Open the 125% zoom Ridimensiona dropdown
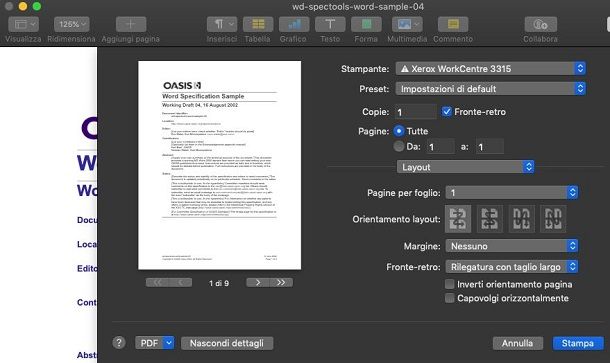Screen dimensions: 610x363 [72, 24]
